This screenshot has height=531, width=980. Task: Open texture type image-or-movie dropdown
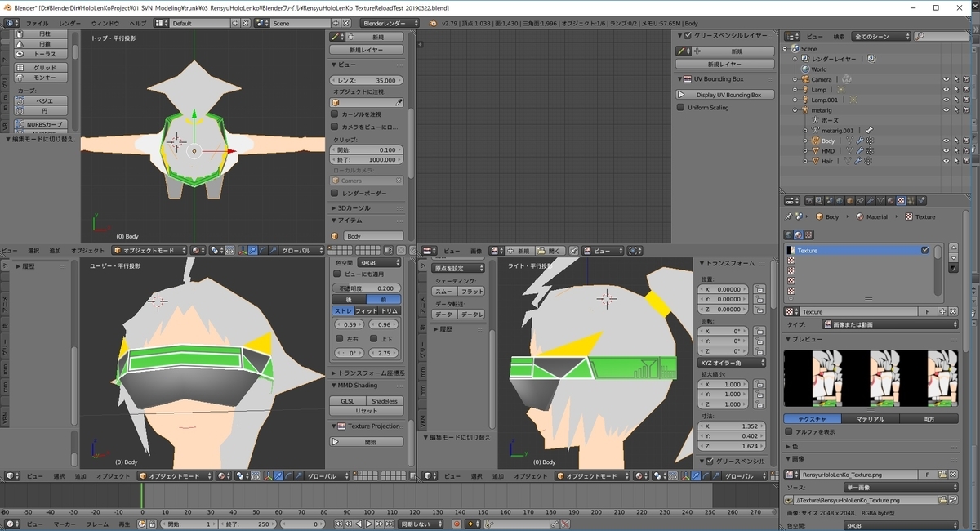pos(889,324)
